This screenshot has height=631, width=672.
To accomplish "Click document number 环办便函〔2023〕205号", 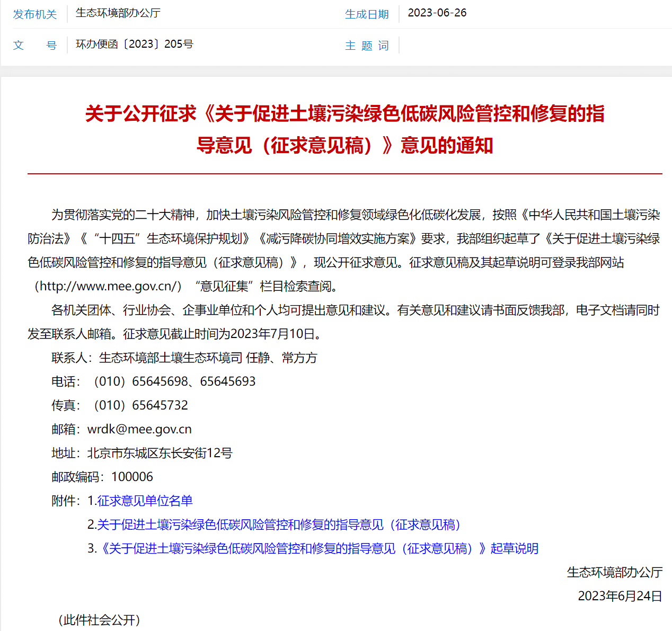I will pyautogui.click(x=134, y=45).
